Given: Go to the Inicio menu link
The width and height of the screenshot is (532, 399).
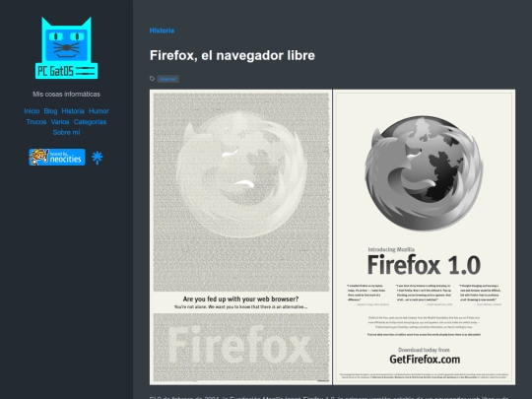Looking at the screenshot, I should pyautogui.click(x=32, y=111).
